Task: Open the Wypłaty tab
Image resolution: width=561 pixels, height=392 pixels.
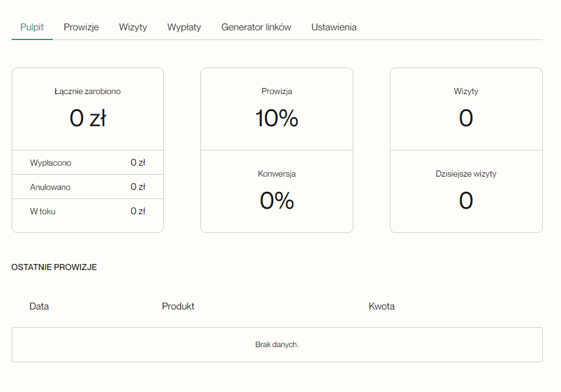Action: [184, 27]
